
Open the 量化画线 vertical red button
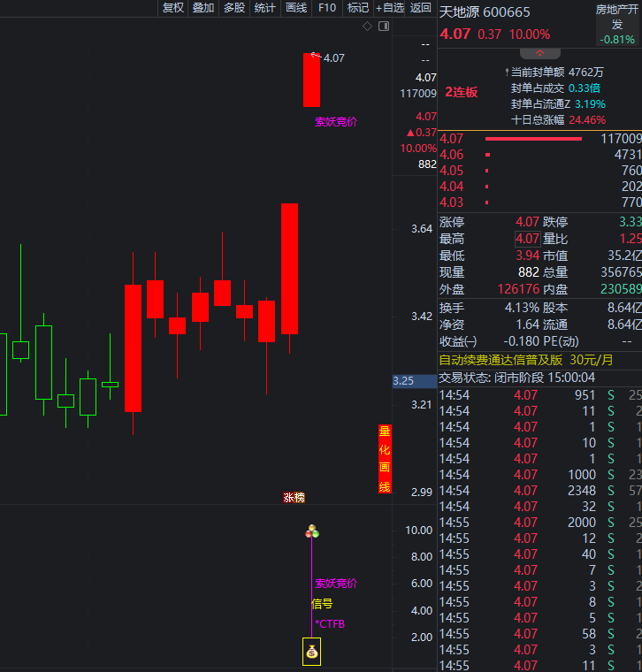point(385,459)
